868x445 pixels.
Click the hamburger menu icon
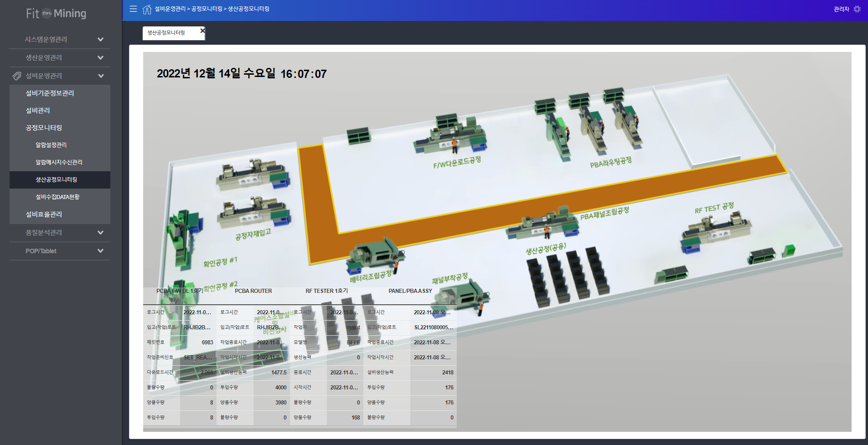pyautogui.click(x=133, y=9)
